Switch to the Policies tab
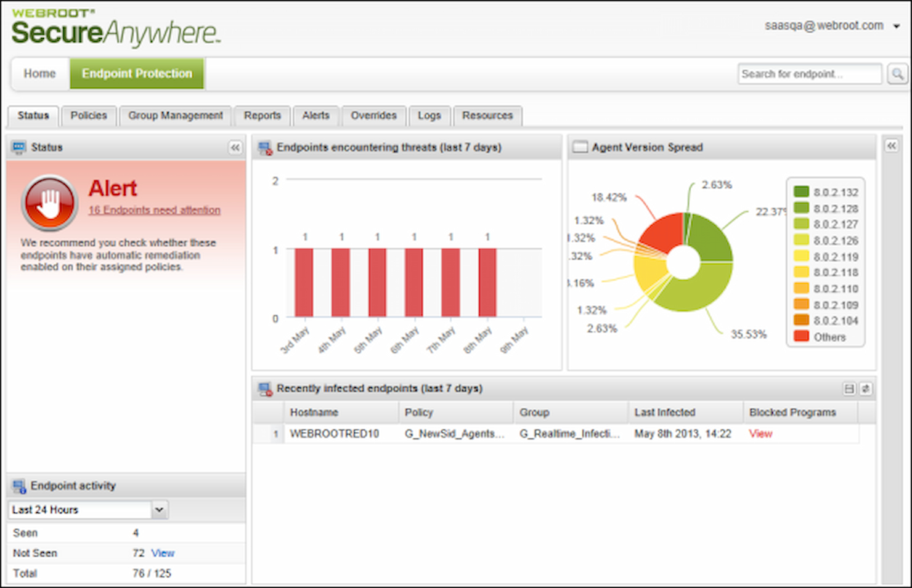The image size is (912, 588). (x=89, y=116)
